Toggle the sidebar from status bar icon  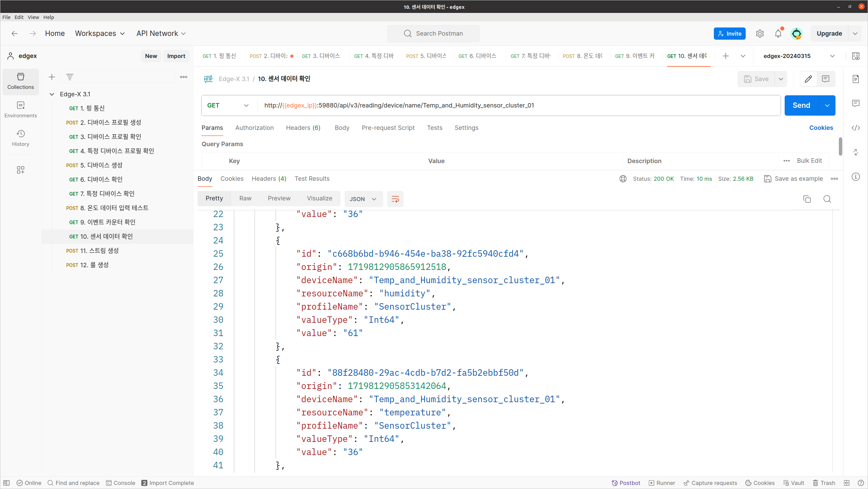[6, 483]
